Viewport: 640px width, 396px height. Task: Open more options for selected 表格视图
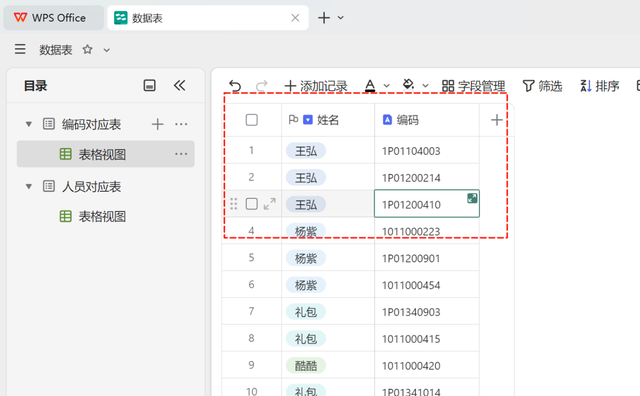[181, 154]
